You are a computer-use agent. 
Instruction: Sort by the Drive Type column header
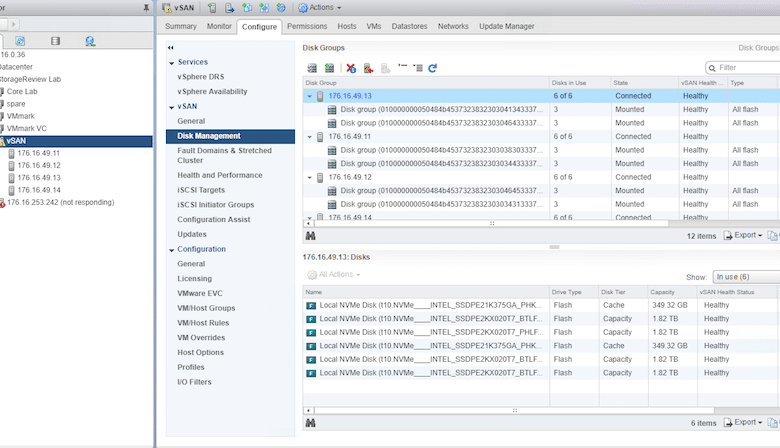pyautogui.click(x=574, y=292)
